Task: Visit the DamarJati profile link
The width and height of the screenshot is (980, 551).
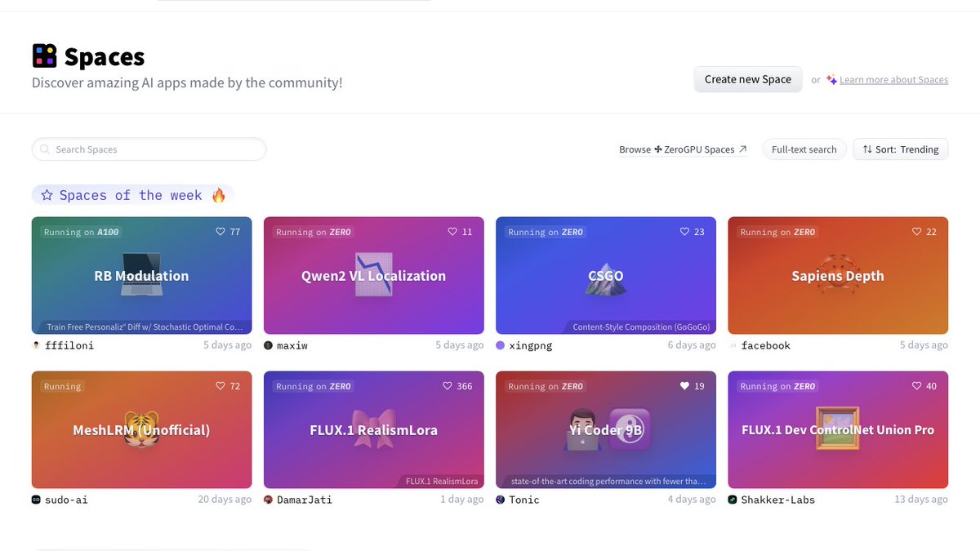Action: click(x=305, y=500)
